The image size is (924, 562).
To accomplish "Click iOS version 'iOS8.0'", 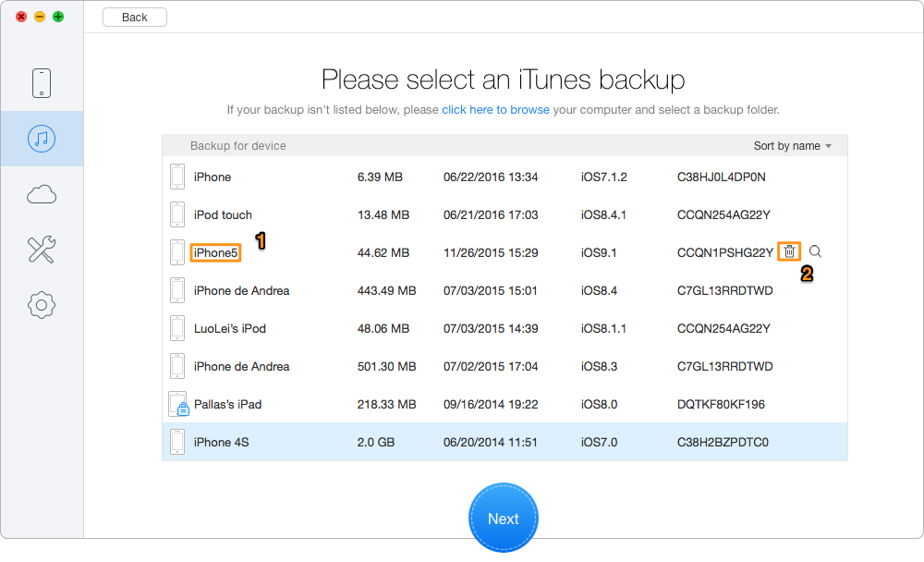I will click(x=599, y=405).
